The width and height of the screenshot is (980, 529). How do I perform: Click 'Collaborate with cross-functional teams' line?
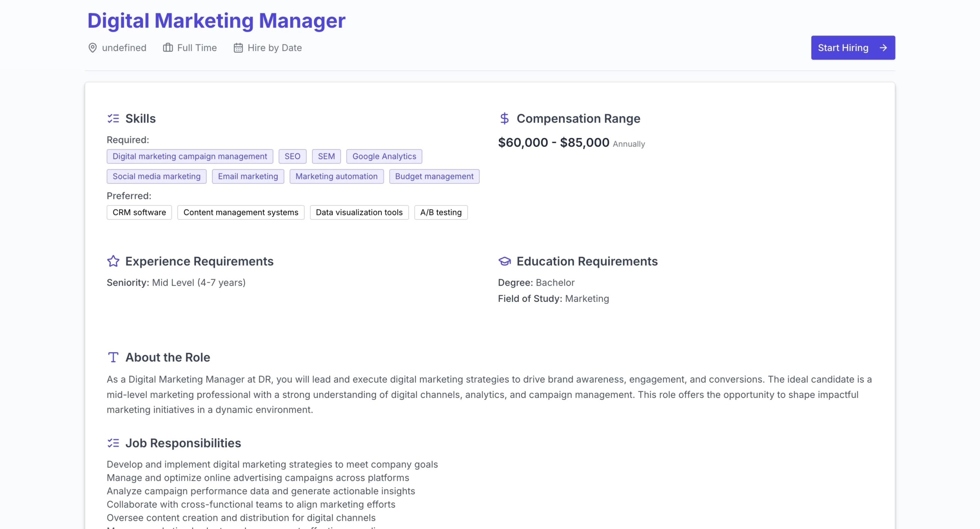[x=251, y=504]
